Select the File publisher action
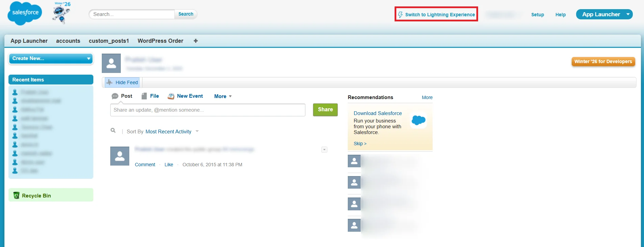 [x=150, y=96]
